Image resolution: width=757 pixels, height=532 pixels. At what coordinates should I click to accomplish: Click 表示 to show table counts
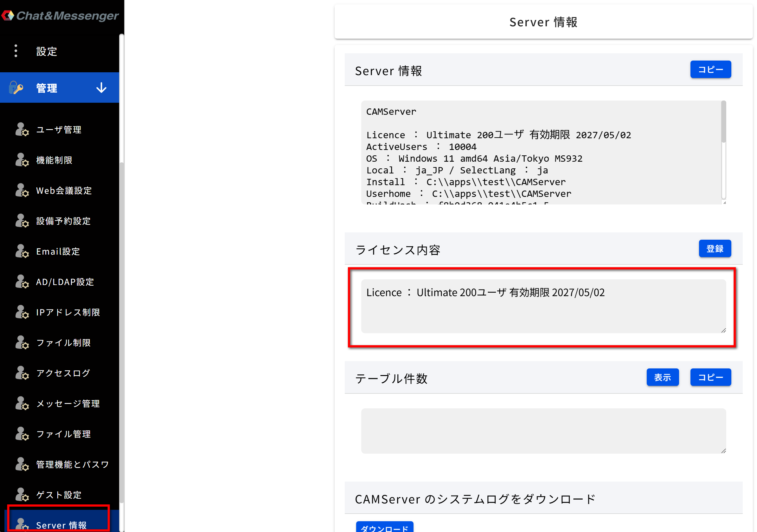[x=662, y=377]
